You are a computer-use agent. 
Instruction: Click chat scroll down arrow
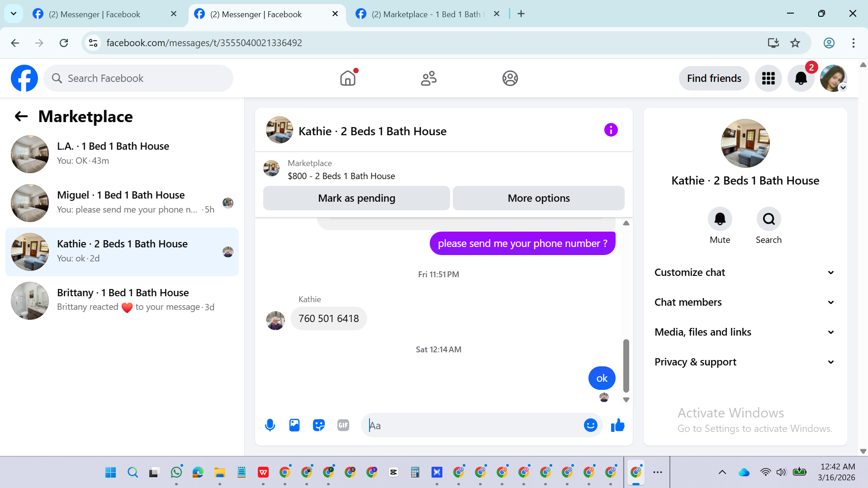click(626, 400)
